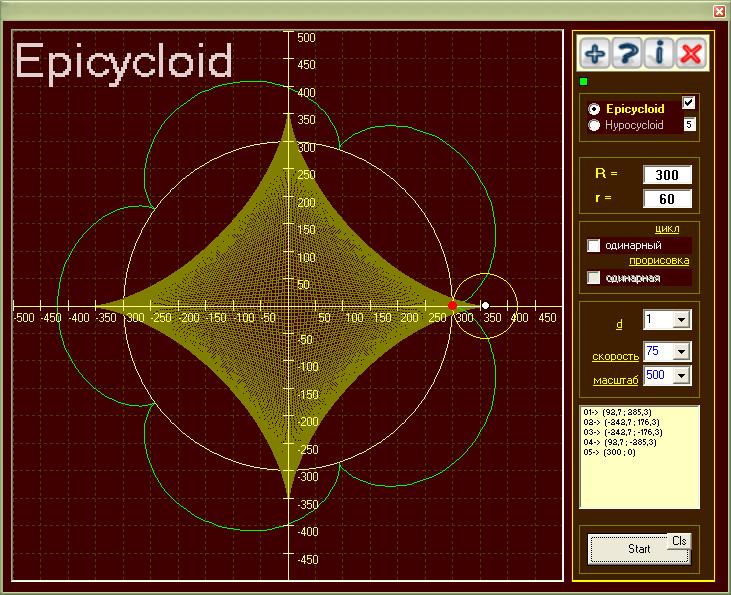Click the red X exit icon
731x595 pixels.
coord(690,54)
